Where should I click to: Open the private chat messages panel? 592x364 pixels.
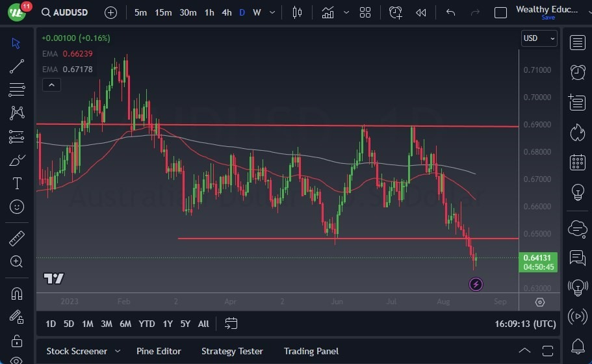(578, 258)
